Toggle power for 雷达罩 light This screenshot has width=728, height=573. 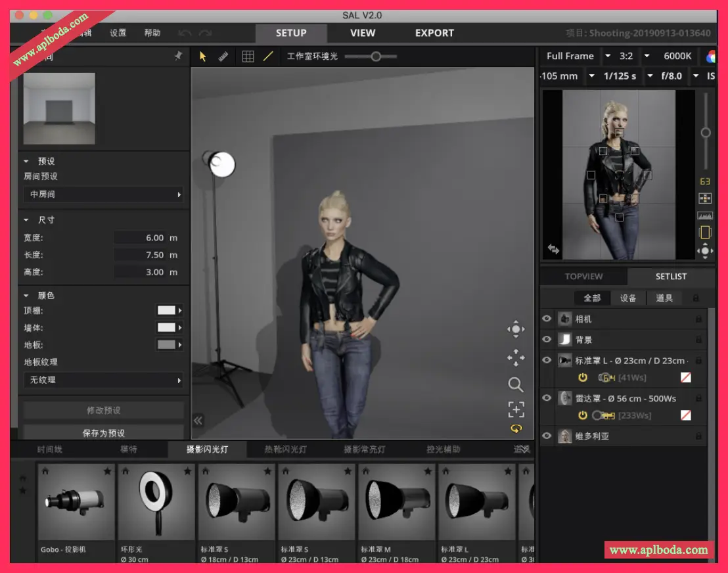582,415
